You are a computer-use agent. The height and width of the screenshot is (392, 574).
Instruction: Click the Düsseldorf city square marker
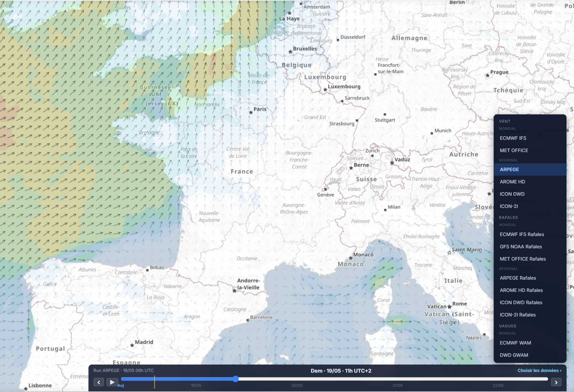point(338,40)
